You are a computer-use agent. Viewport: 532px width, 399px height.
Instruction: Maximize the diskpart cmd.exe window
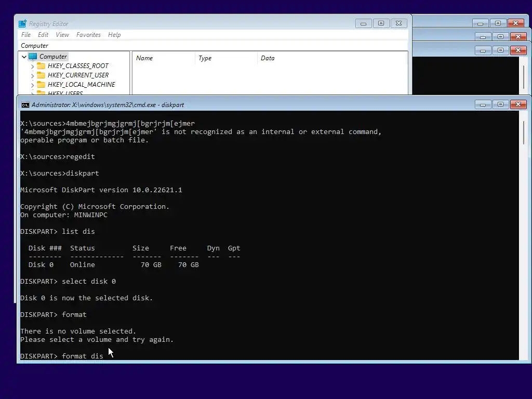click(x=500, y=104)
